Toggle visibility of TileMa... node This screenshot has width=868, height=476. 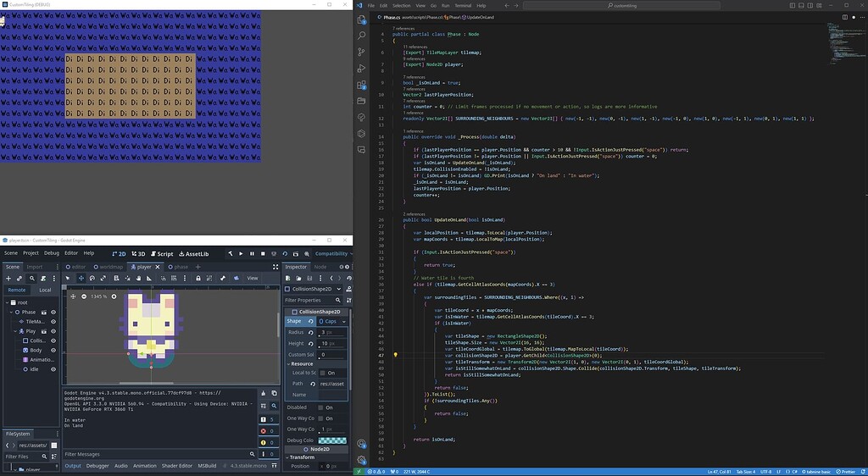[53, 321]
